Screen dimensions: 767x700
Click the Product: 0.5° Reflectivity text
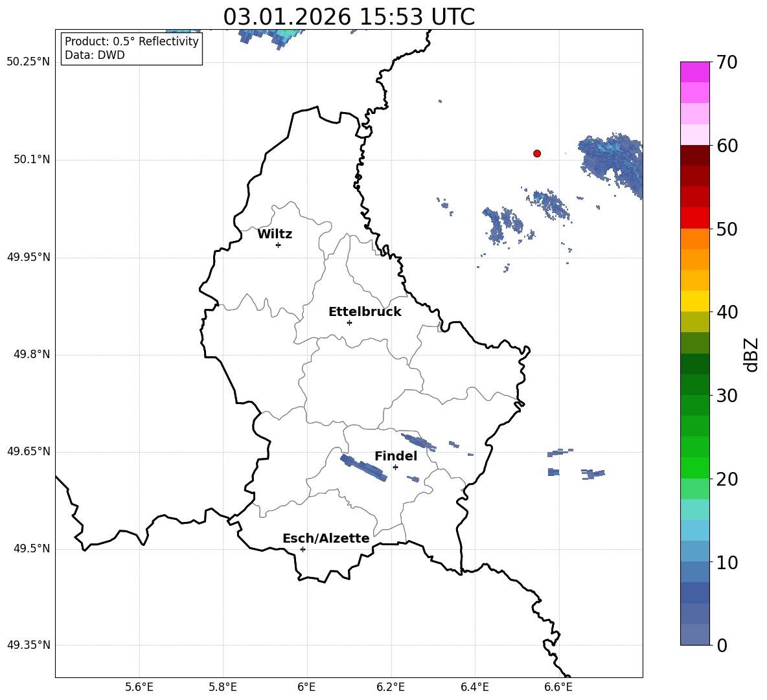tap(132, 41)
